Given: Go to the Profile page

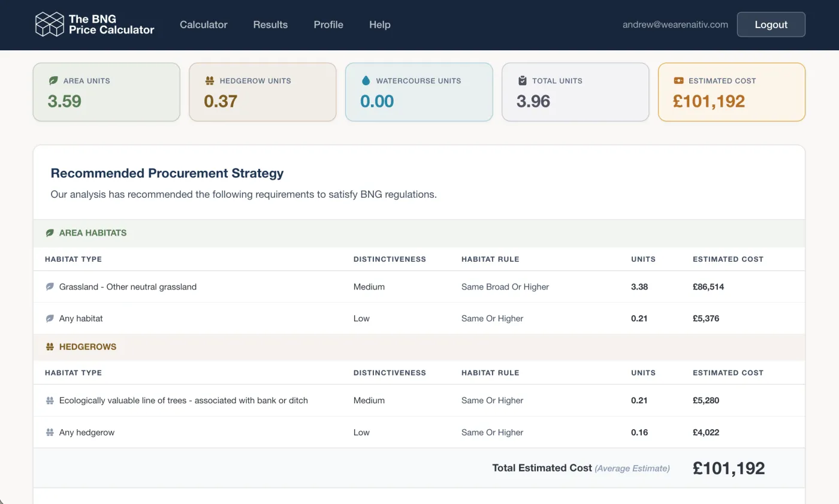Looking at the screenshot, I should click(328, 25).
